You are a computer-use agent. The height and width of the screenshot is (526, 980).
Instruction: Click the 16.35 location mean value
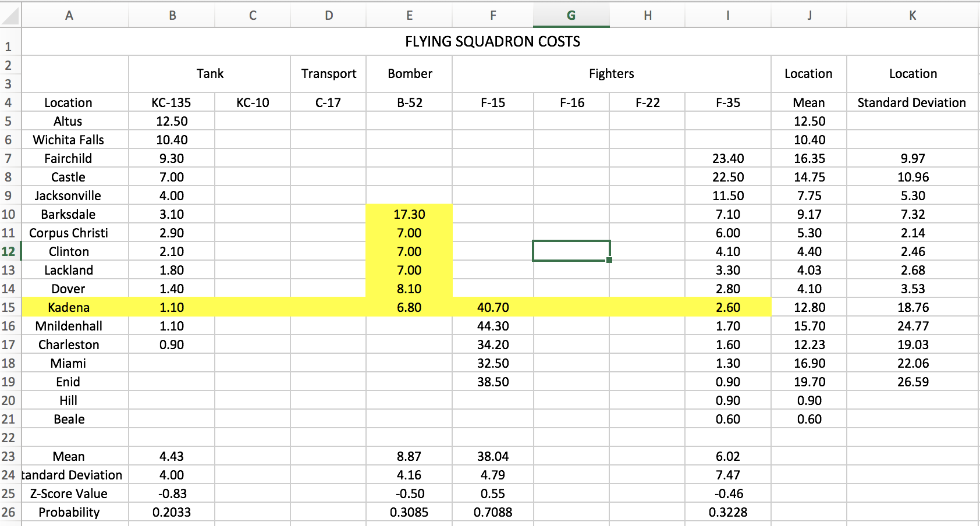tap(809, 158)
